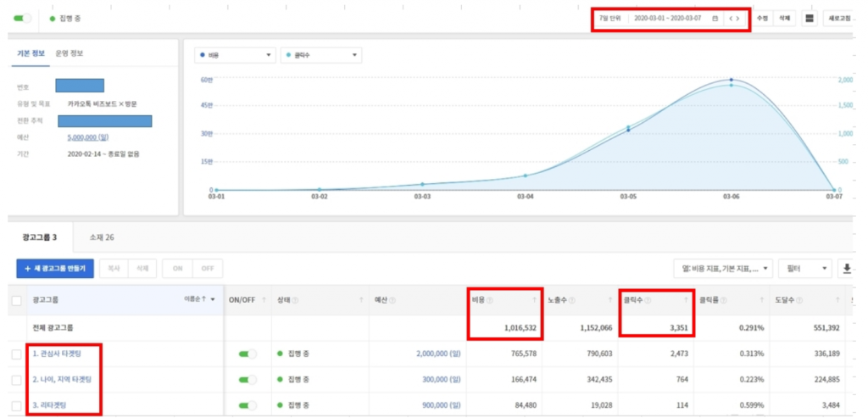The height and width of the screenshot is (418, 868).
Task: Open the calendar icon in date range
Action: [715, 19]
